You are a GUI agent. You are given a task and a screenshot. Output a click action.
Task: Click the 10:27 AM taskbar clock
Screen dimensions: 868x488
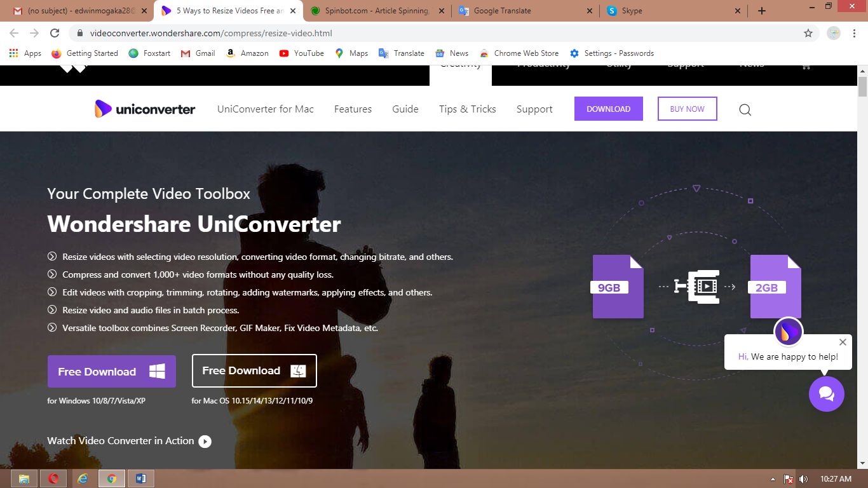(x=836, y=479)
